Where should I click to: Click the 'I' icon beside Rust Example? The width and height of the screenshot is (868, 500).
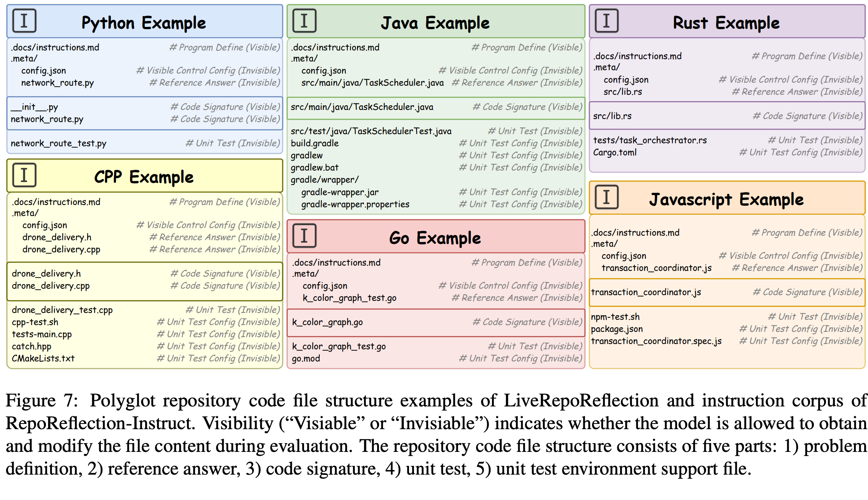(x=606, y=21)
